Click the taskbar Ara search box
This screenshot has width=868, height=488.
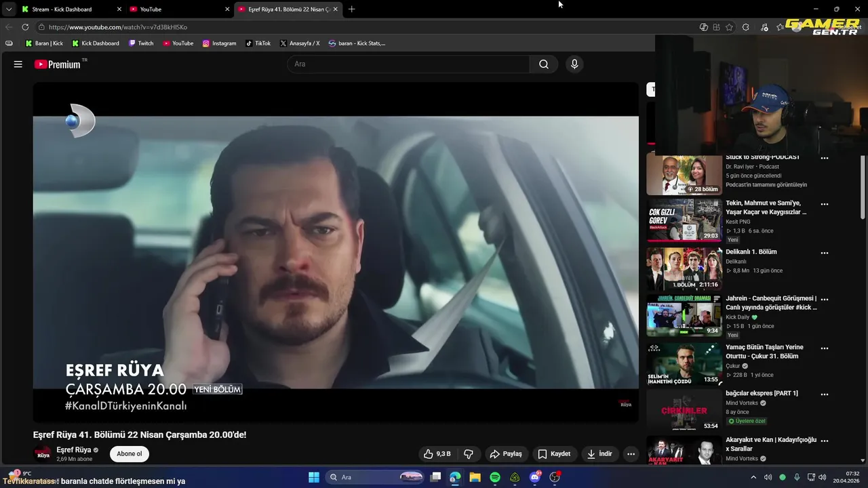tap(374, 477)
